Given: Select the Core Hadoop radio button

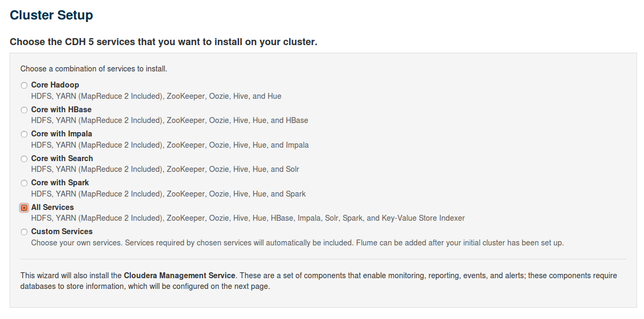Looking at the screenshot, I should click(x=24, y=85).
